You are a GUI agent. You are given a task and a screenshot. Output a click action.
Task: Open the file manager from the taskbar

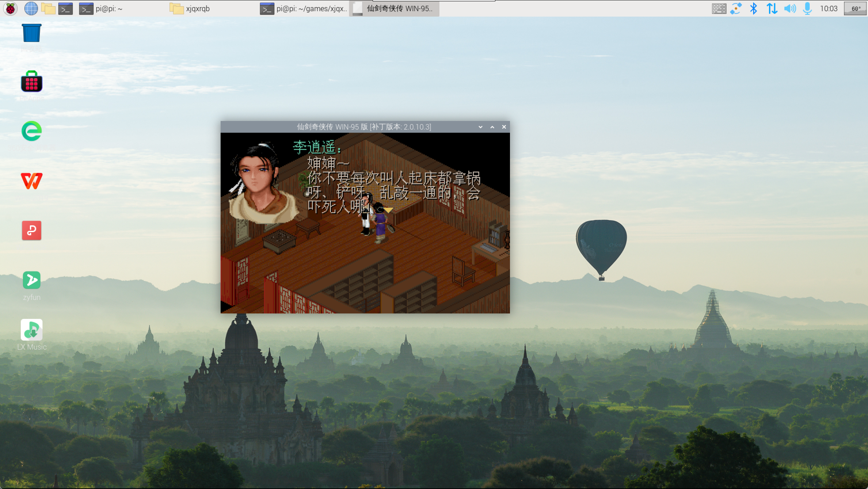point(48,8)
